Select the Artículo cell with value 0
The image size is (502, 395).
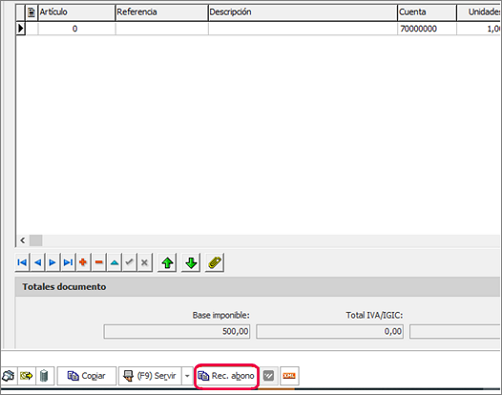pos(77,29)
